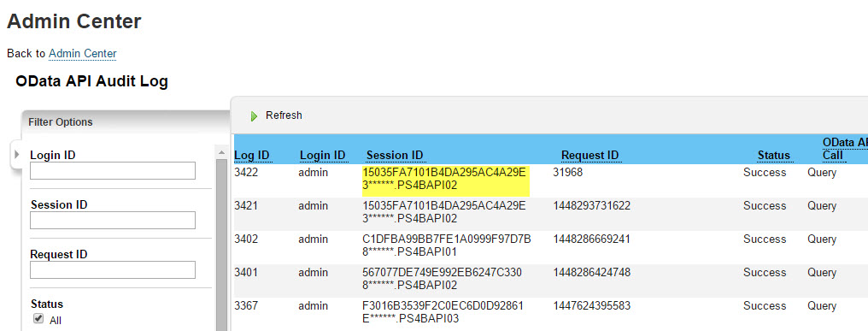The height and width of the screenshot is (331, 868).
Task: Click the Request ID filter field
Action: [x=113, y=270]
